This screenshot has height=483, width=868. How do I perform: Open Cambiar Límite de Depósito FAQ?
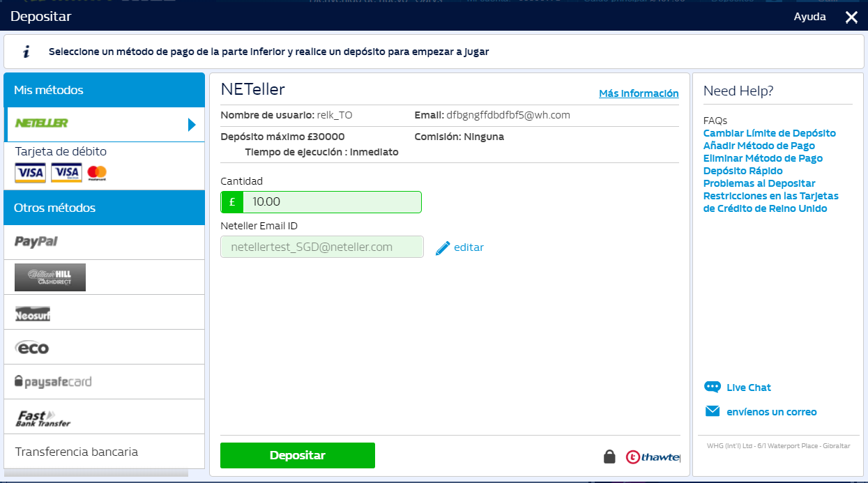[x=770, y=133]
